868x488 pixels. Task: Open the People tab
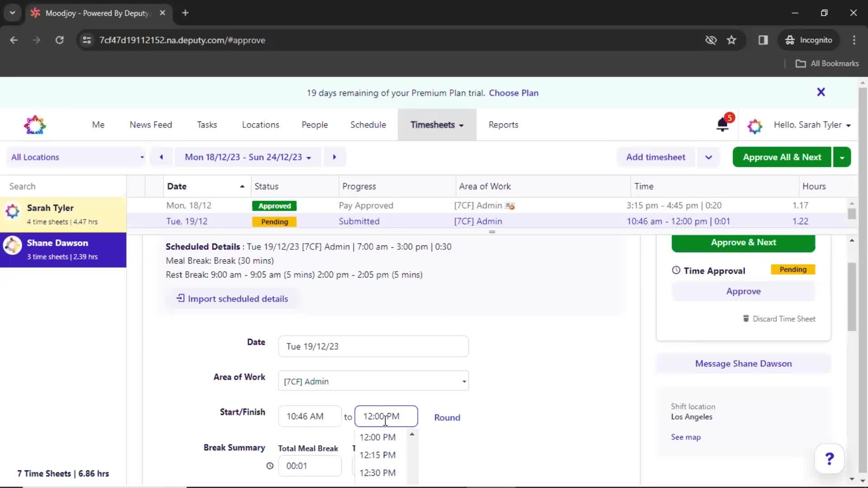coord(315,125)
